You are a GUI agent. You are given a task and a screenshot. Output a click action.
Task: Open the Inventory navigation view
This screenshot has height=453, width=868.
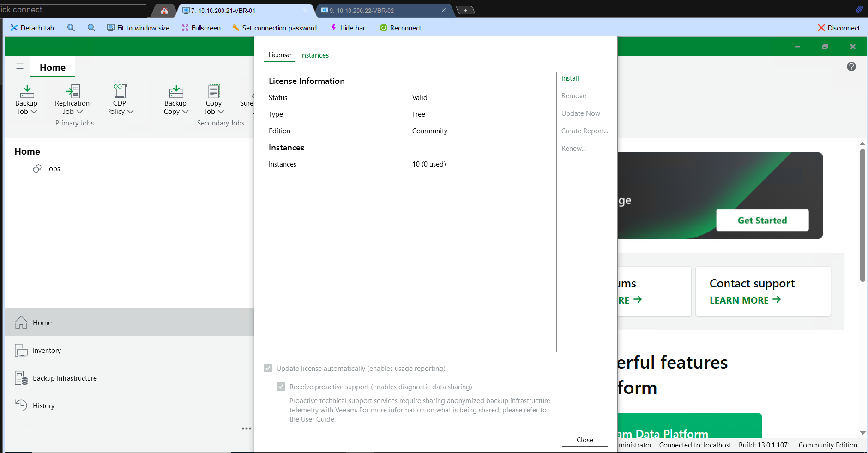129,351
